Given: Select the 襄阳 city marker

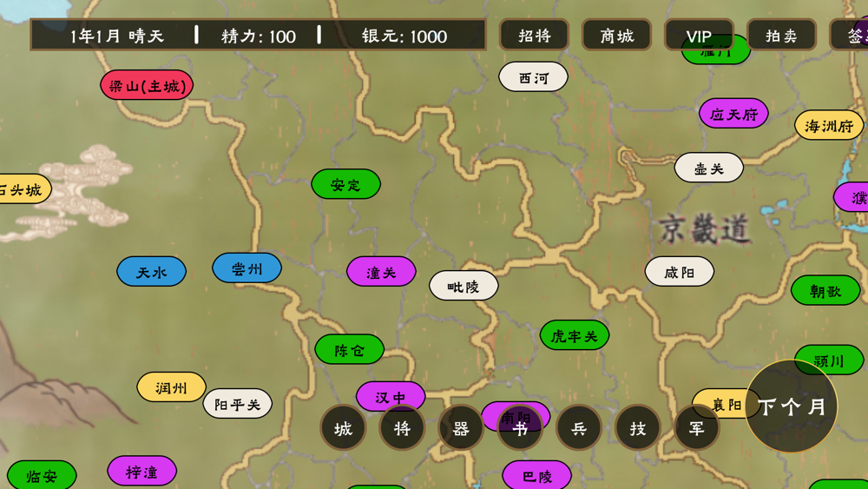Looking at the screenshot, I should coord(725,404).
